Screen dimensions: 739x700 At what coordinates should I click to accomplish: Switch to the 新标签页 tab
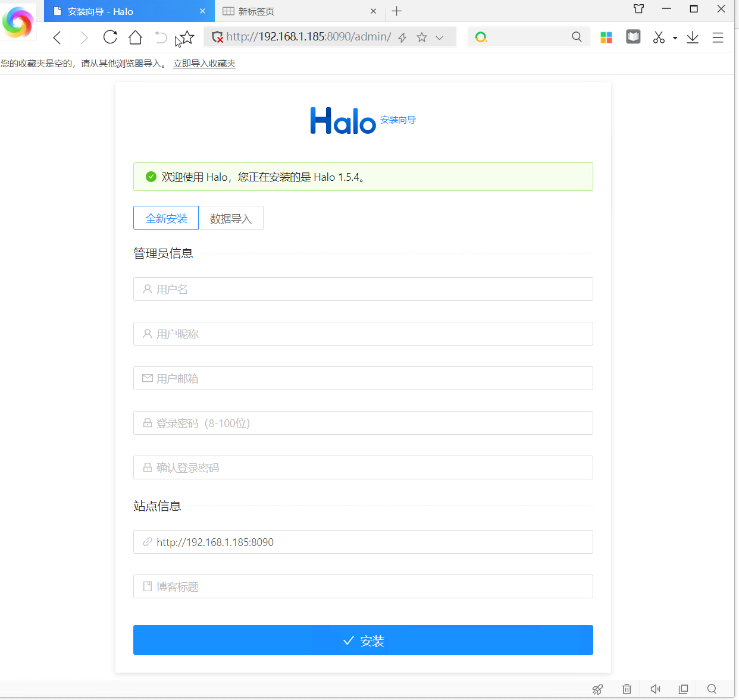tap(300, 11)
